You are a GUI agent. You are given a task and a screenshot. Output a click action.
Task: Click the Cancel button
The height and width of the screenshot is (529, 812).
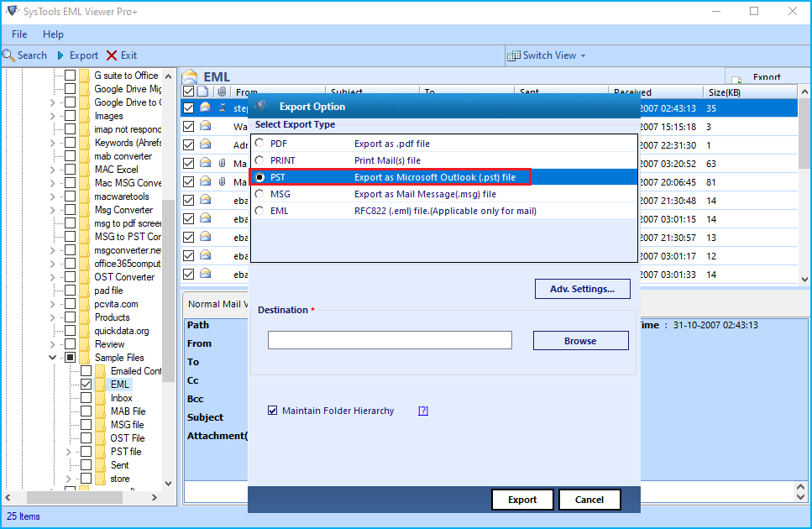[589, 500]
